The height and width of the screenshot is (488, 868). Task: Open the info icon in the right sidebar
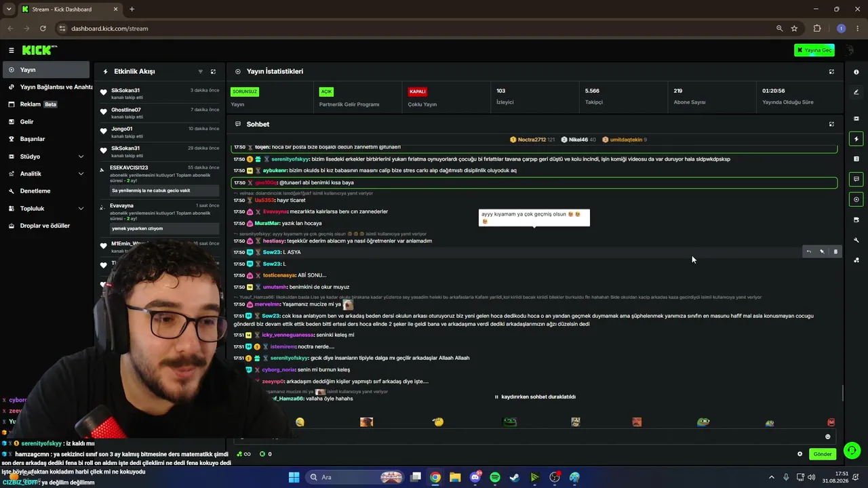coord(856,72)
